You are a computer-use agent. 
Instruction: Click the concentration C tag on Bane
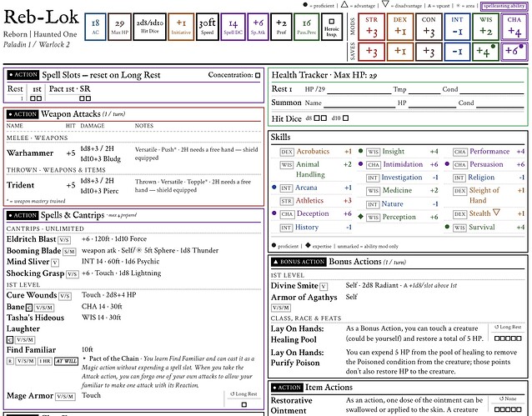(x=29, y=308)
